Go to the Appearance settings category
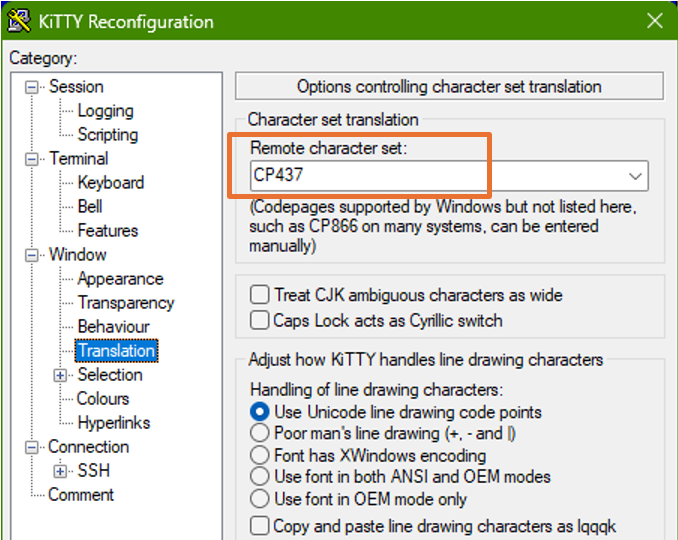 (120, 279)
